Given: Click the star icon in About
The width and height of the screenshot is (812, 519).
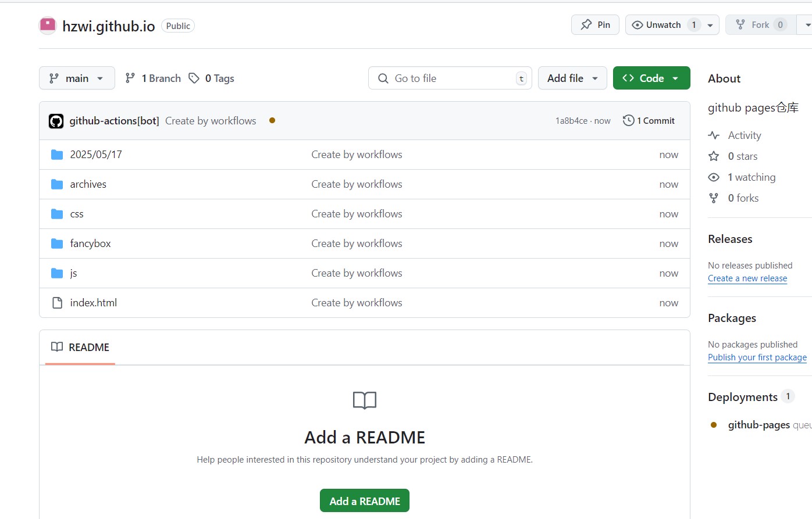Looking at the screenshot, I should tap(714, 156).
